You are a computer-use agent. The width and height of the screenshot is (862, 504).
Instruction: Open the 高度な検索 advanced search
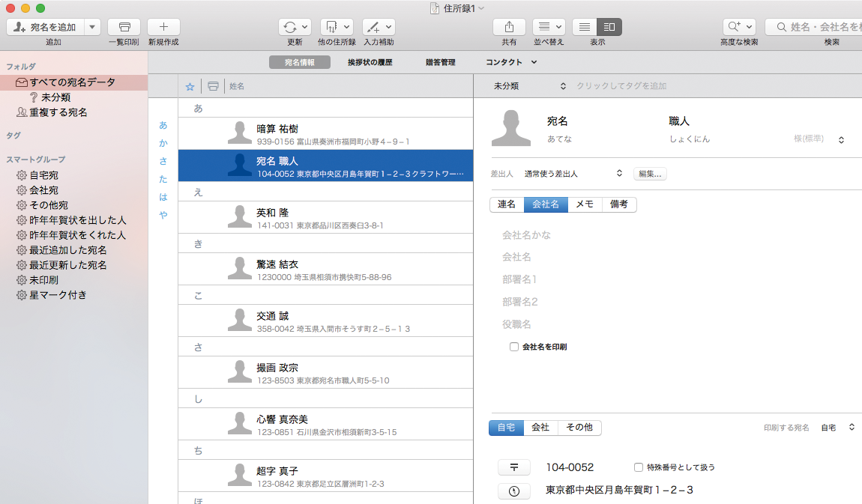point(739,27)
